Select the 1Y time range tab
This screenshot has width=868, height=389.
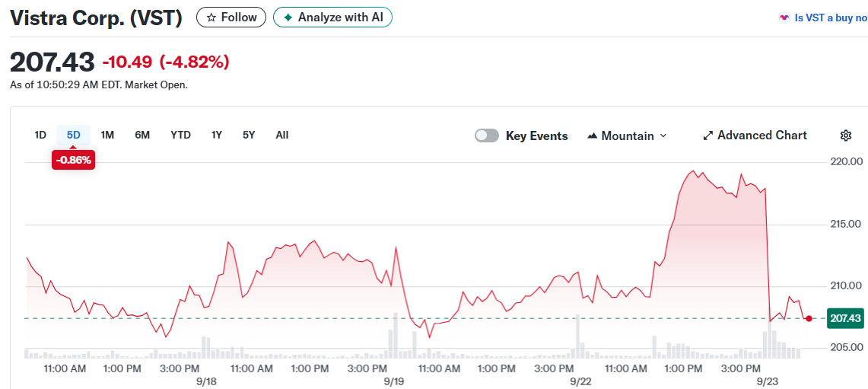217,135
